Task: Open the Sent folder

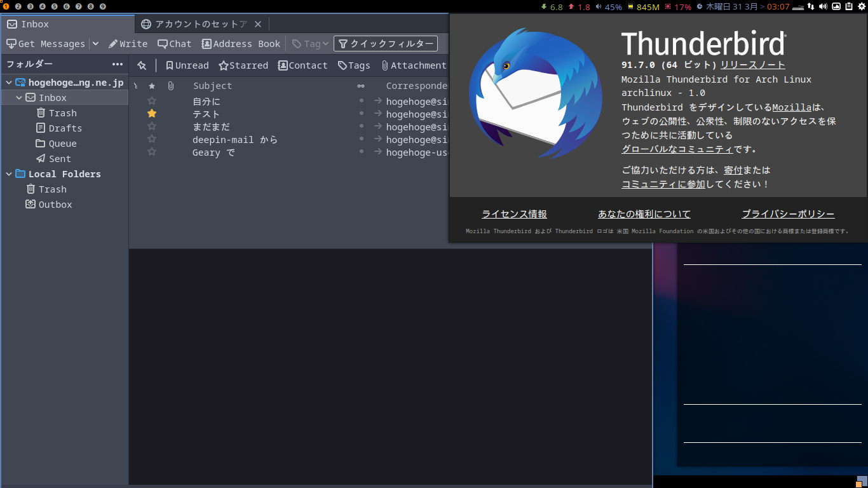Action: tap(53, 159)
